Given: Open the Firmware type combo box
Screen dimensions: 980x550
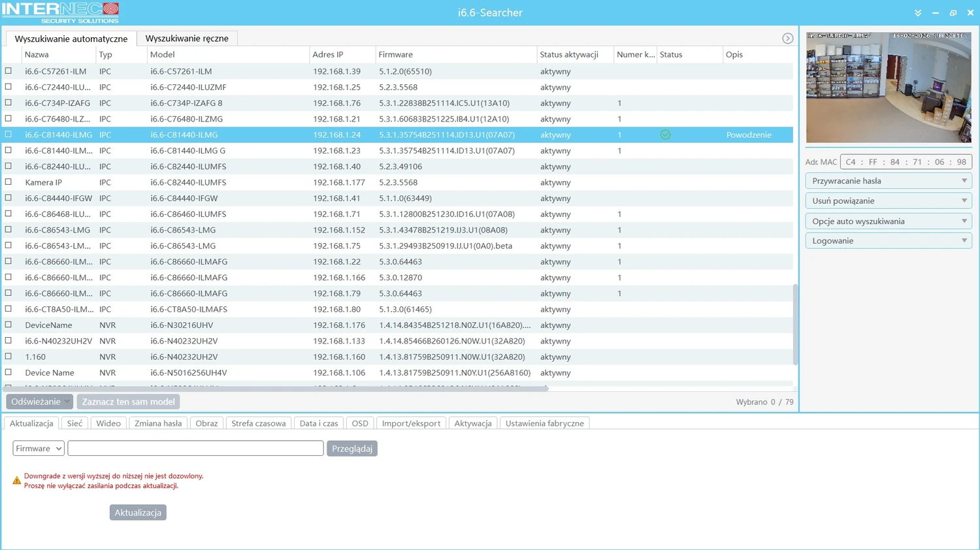Looking at the screenshot, I should pos(39,449).
